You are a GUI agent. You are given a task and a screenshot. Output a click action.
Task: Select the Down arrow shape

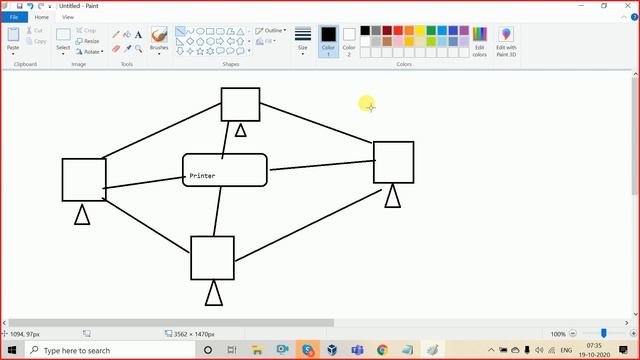(180, 51)
